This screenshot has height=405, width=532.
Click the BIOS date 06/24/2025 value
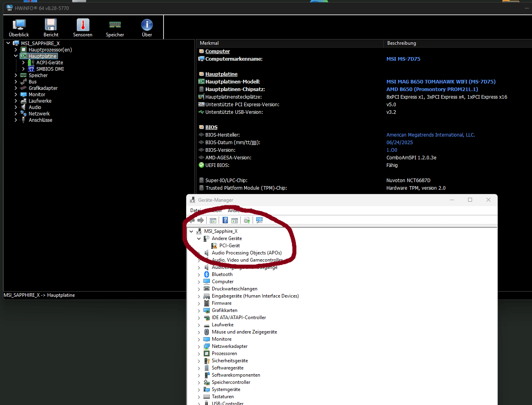point(400,143)
